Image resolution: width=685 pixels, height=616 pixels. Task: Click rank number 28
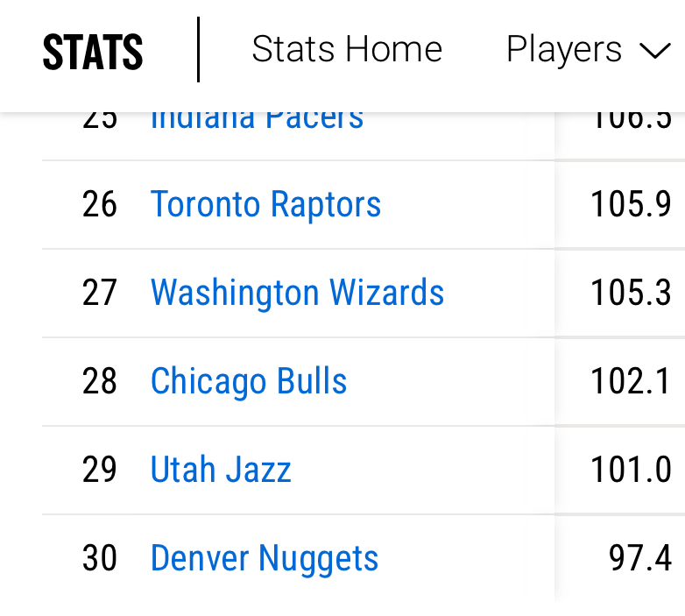click(100, 381)
